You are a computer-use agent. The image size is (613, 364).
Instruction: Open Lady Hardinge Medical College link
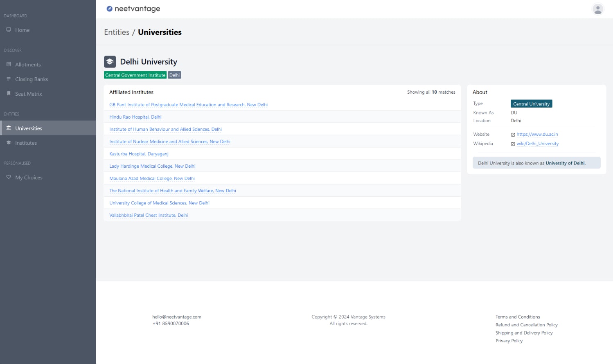tap(152, 166)
